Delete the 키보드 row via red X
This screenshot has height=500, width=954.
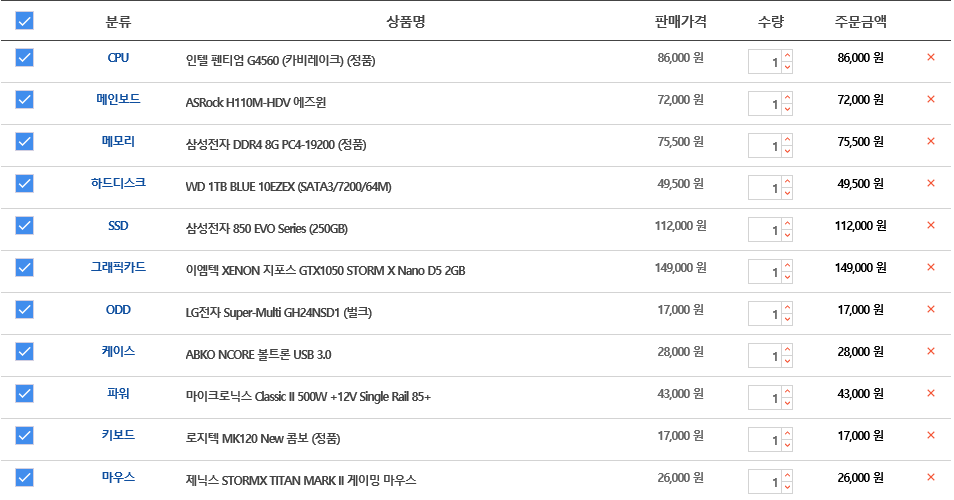point(930,435)
